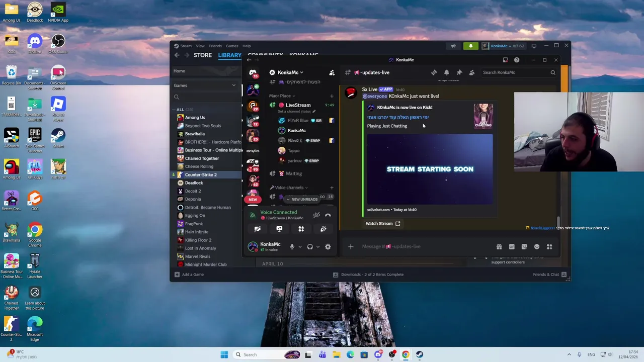Click the Search KonkaMc field
The image size is (644, 362).
click(518, 72)
